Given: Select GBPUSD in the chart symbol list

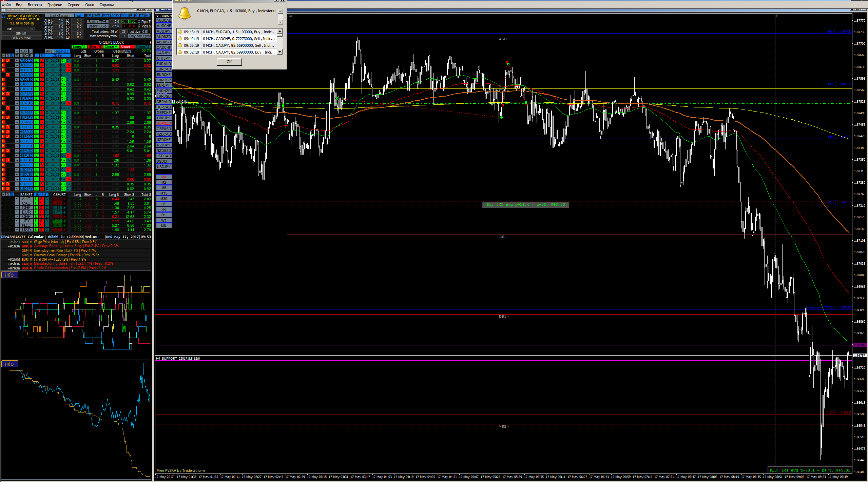Looking at the screenshot, I should (x=164, y=129).
